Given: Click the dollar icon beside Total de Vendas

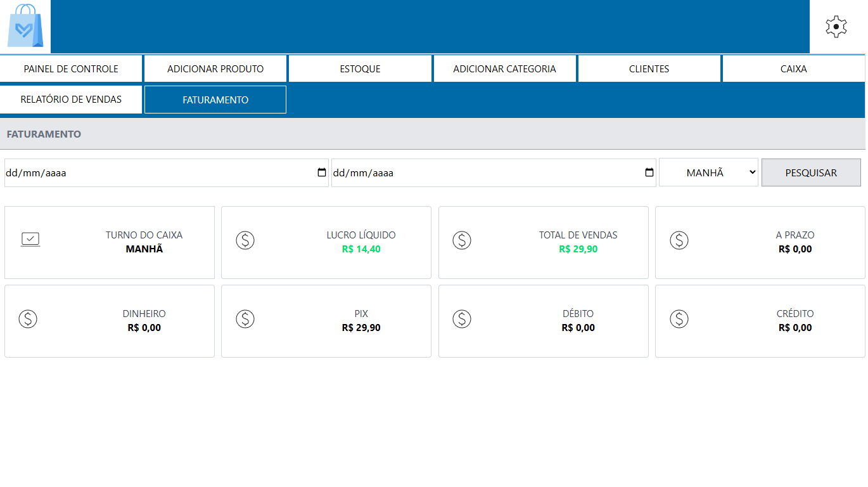Looking at the screenshot, I should point(462,240).
